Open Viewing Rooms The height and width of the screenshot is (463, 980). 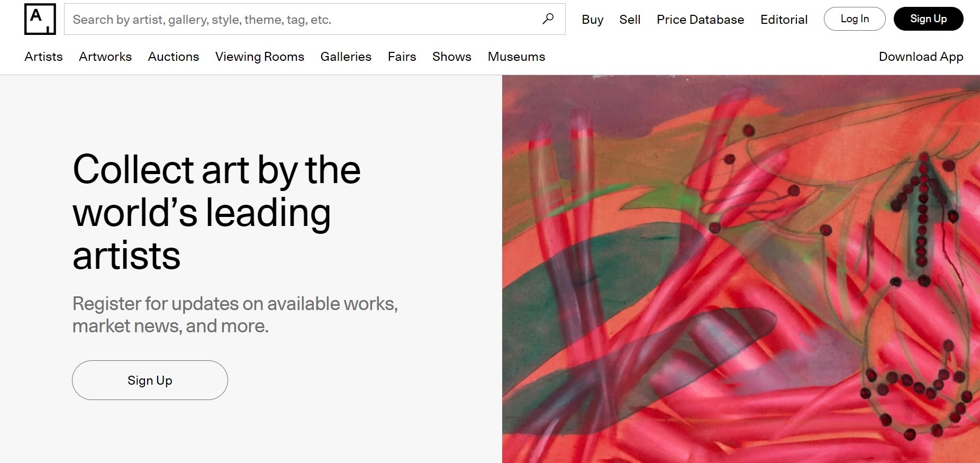pos(260,57)
